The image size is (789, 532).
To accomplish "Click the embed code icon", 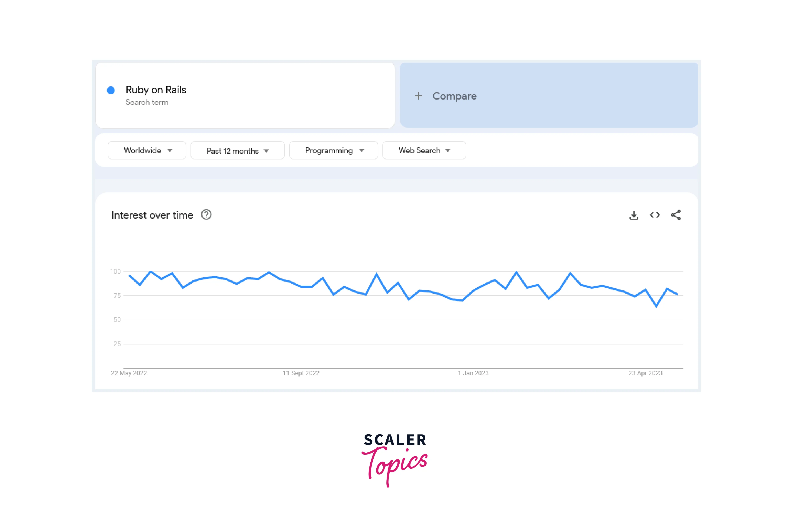I will tap(655, 215).
